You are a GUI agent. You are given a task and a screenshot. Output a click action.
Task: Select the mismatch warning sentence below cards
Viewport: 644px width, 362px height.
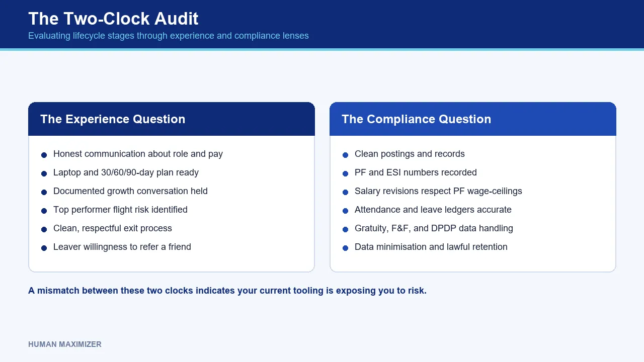[x=227, y=291]
